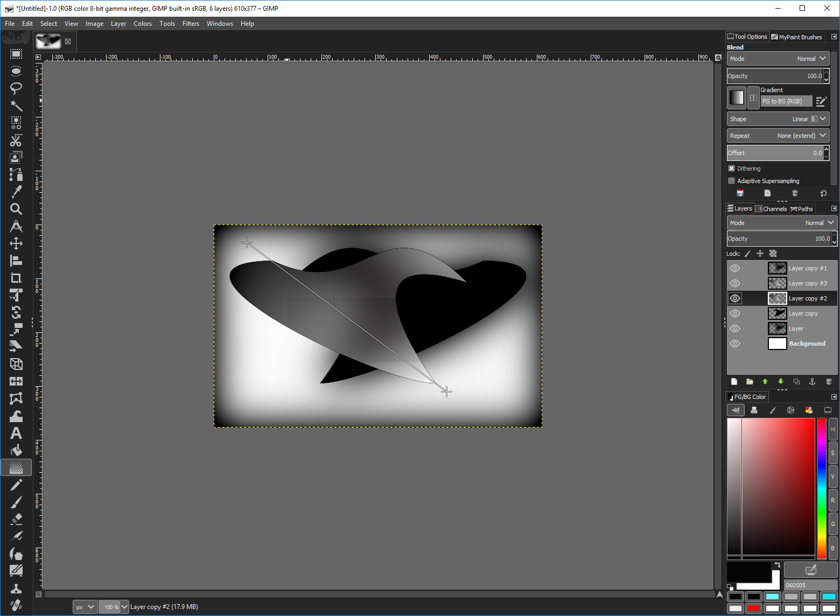Duplicate the selected layer
This screenshot has height=616, width=840.
797,382
